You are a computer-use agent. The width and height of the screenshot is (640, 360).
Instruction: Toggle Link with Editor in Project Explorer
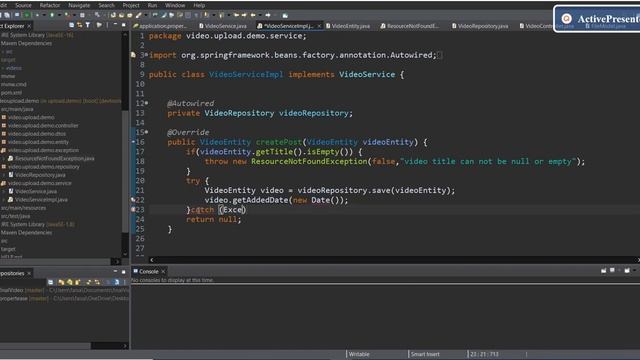pos(80,25)
